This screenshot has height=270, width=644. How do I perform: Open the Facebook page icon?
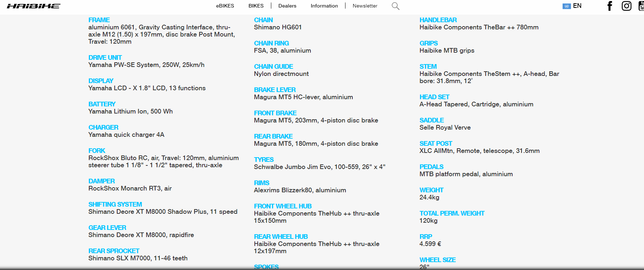point(610,6)
